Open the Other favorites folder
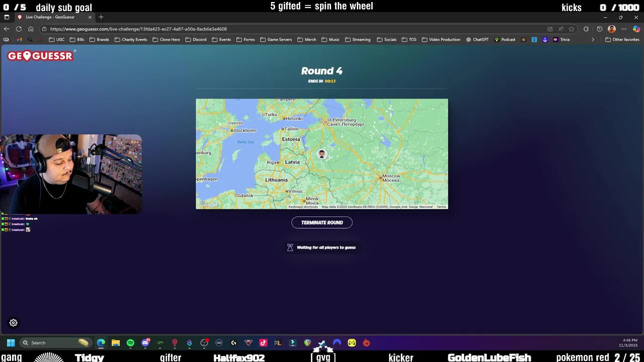 tap(622, 40)
